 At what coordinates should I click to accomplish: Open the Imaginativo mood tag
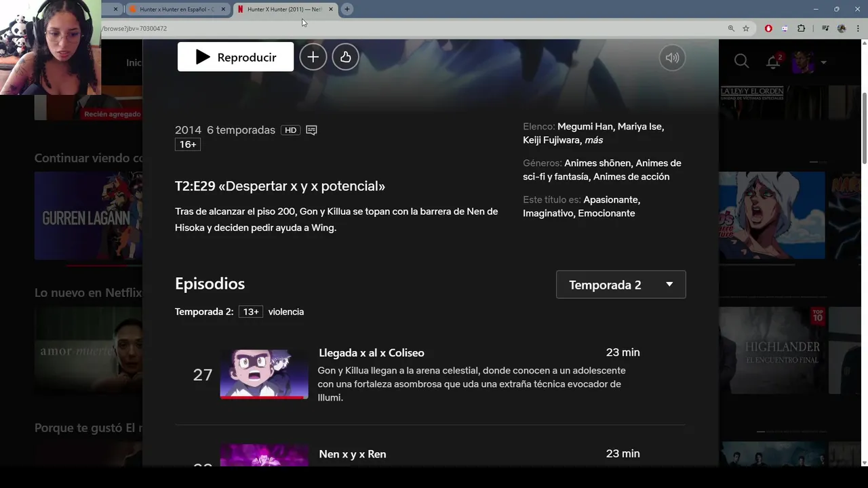click(x=549, y=213)
